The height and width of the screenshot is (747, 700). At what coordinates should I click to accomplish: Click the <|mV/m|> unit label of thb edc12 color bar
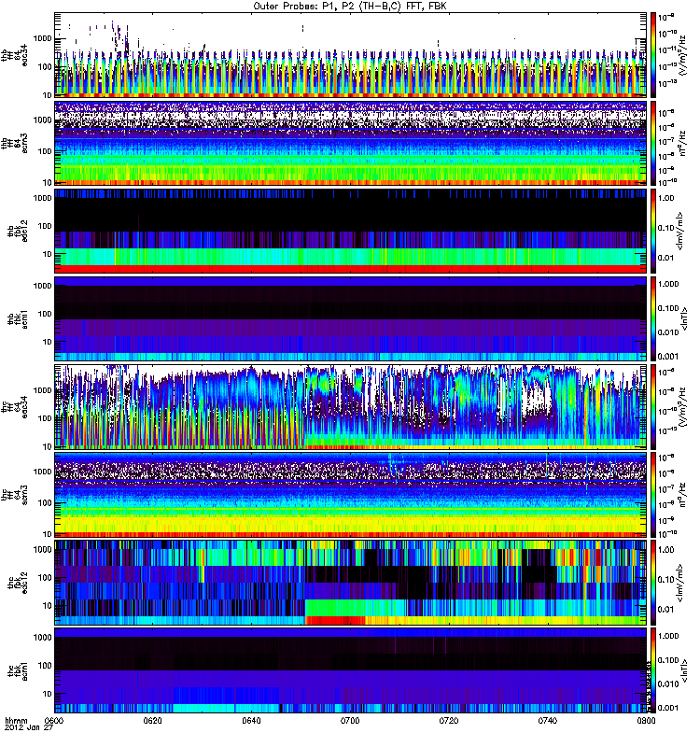click(x=681, y=231)
